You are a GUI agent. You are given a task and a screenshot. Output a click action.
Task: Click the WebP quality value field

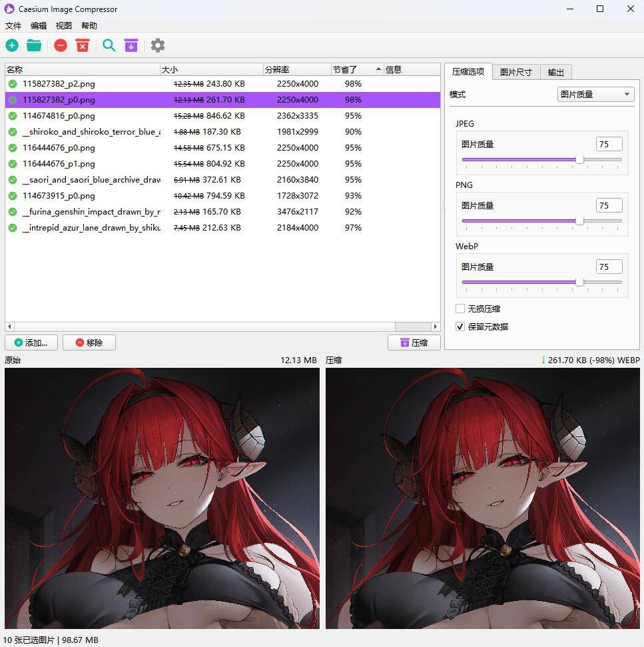[x=609, y=267]
